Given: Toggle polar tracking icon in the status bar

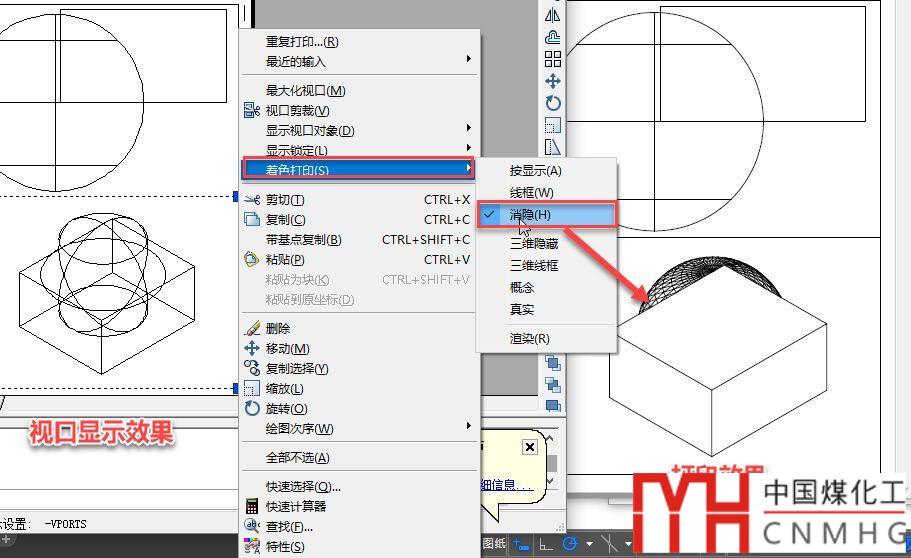Looking at the screenshot, I should [x=571, y=544].
